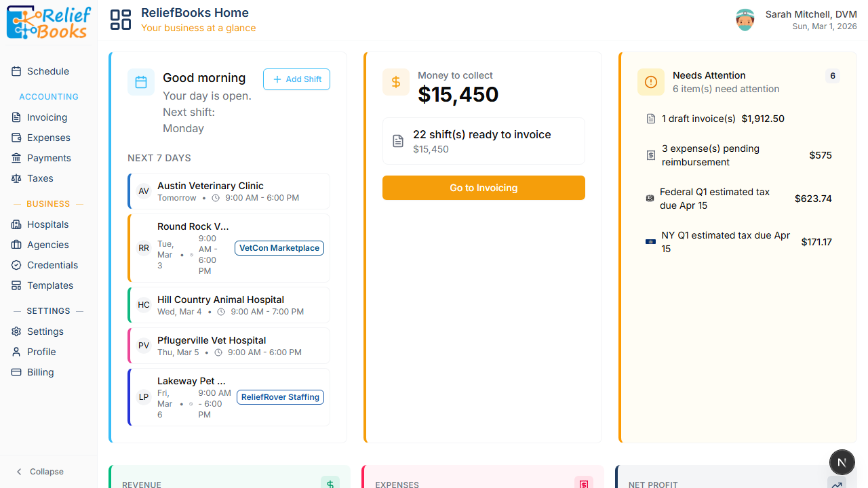This screenshot has width=868, height=488.
Task: Click the ReliefBooks logo
Action: [48, 22]
